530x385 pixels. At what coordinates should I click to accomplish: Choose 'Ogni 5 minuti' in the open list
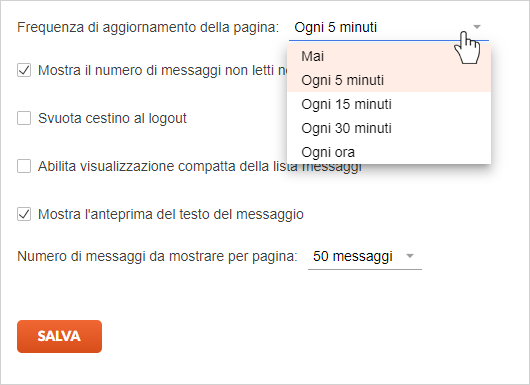coord(389,80)
